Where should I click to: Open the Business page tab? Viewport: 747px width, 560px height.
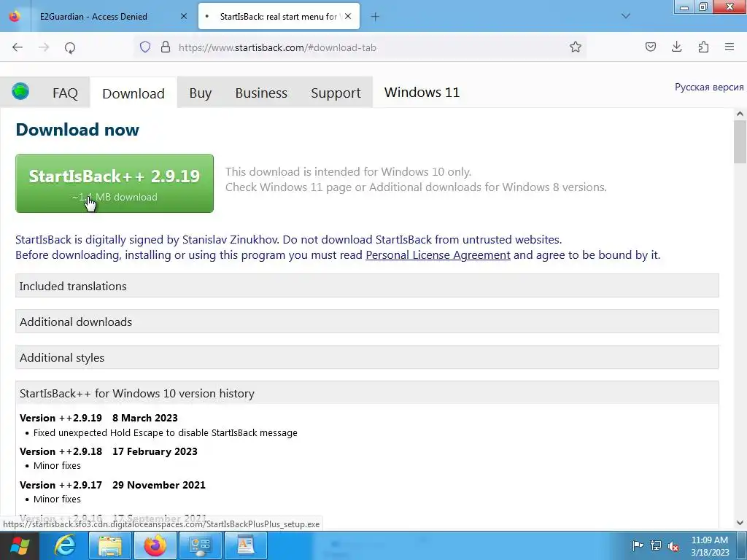pos(261,93)
